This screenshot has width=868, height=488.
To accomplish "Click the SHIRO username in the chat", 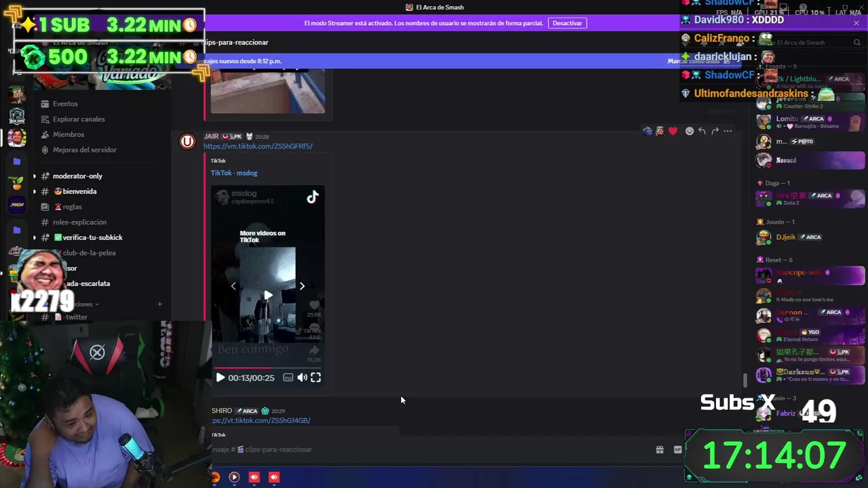I will 222,411.
